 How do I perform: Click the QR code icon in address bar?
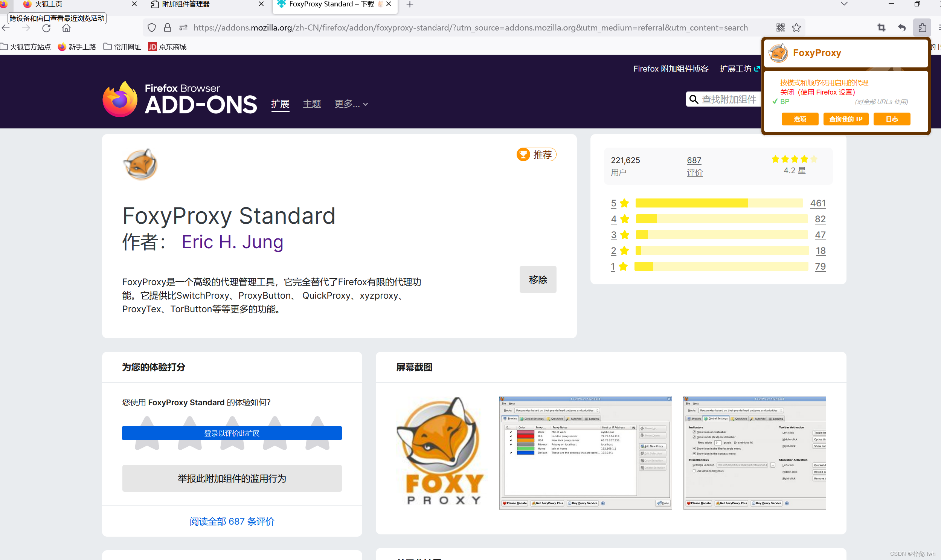[x=781, y=27]
